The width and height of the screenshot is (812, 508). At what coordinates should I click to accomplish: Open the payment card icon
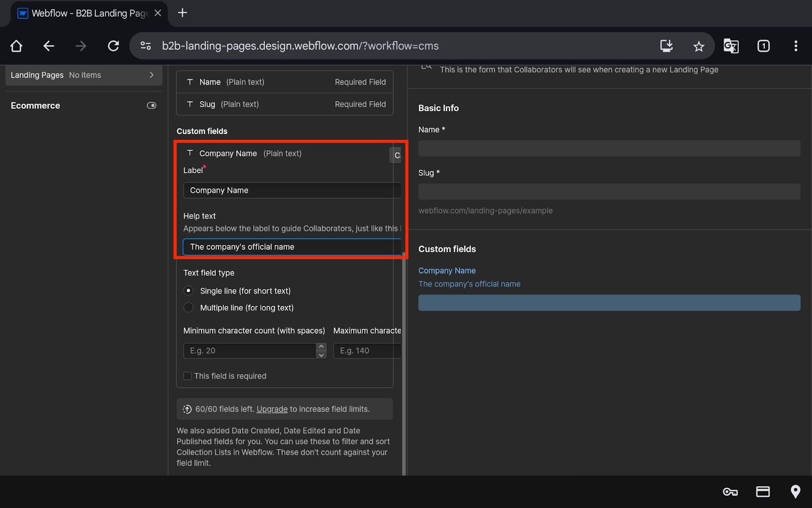(763, 492)
